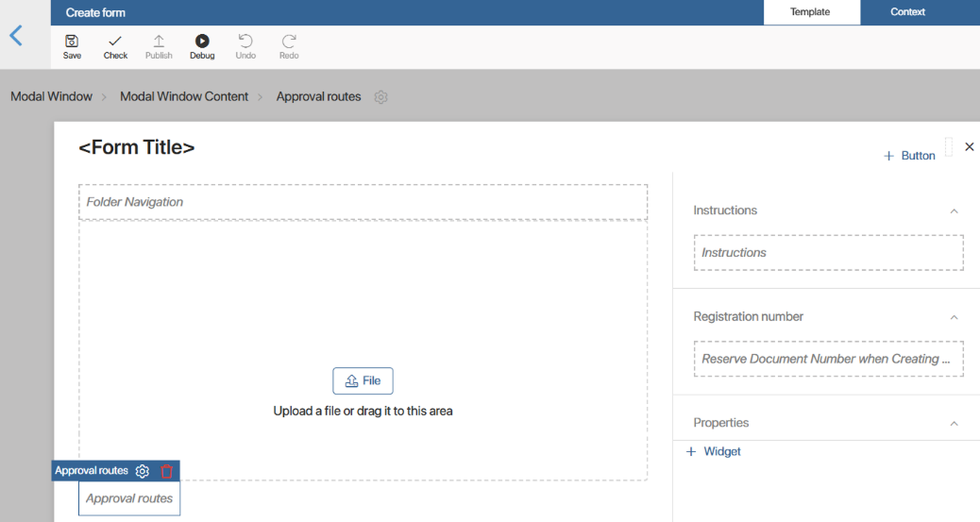Collapse the Instructions section

[x=954, y=211]
